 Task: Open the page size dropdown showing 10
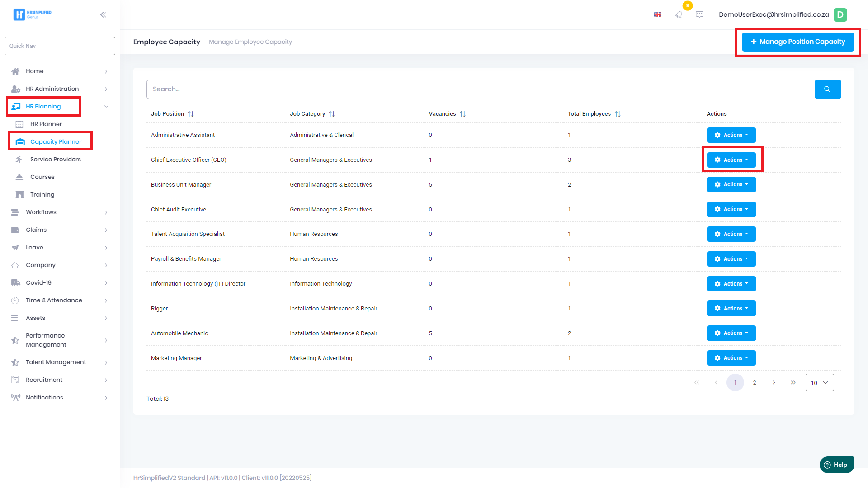(x=819, y=383)
